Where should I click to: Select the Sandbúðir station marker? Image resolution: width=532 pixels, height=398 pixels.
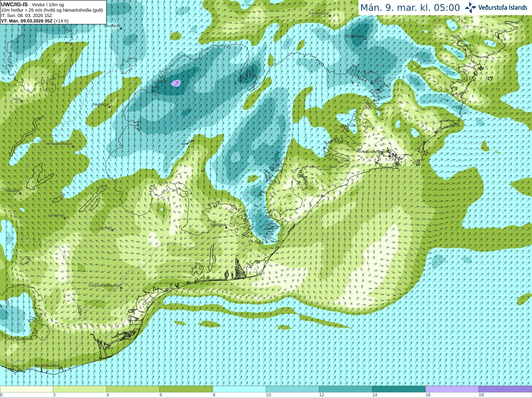point(121,28)
